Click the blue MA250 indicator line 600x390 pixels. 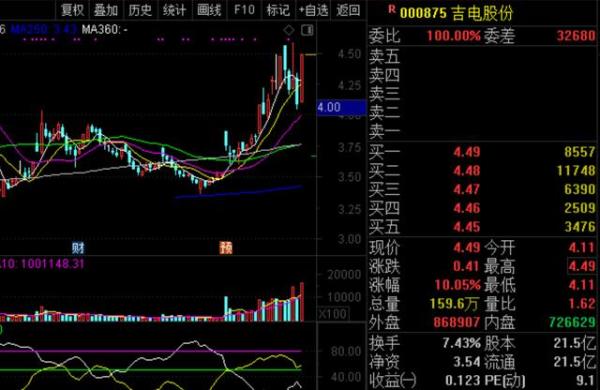[239, 192]
